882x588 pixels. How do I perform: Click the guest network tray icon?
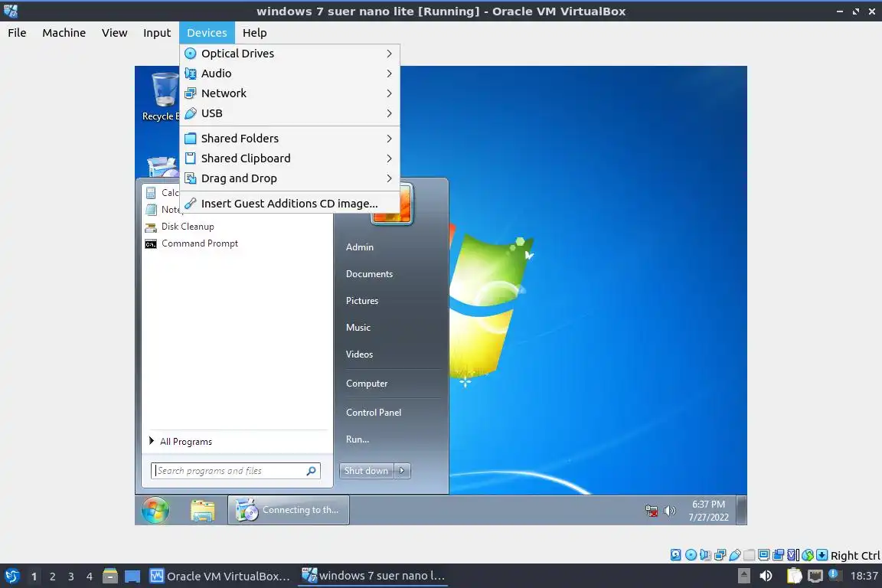(652, 511)
